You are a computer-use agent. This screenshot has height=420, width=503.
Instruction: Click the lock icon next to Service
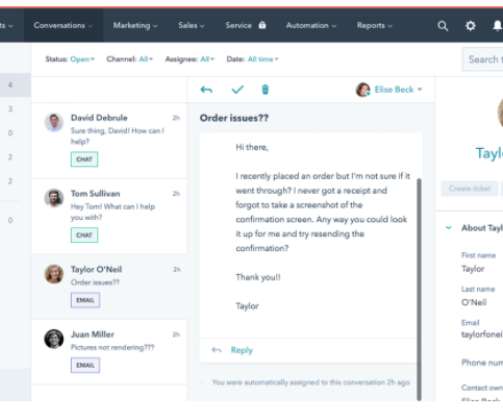[262, 25]
